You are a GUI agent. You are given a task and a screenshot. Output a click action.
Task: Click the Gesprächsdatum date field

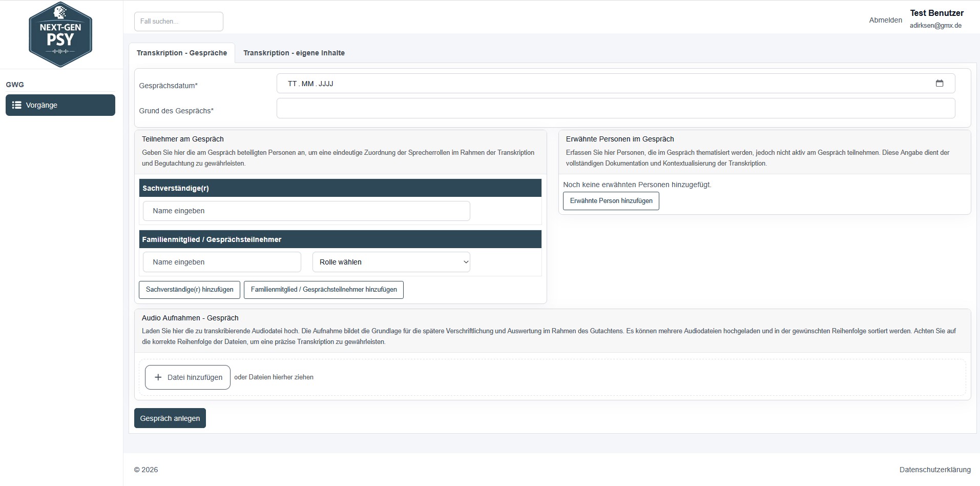pos(604,84)
